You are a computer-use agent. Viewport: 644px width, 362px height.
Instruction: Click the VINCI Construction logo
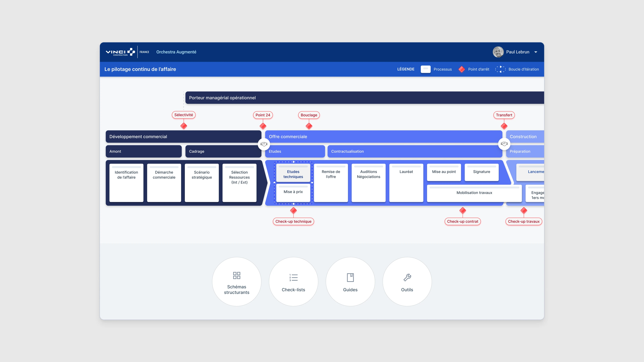(120, 52)
